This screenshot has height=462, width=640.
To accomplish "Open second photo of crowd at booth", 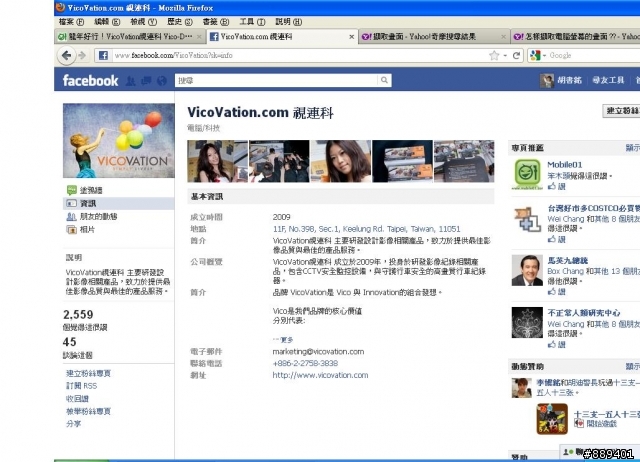I will pos(279,161).
